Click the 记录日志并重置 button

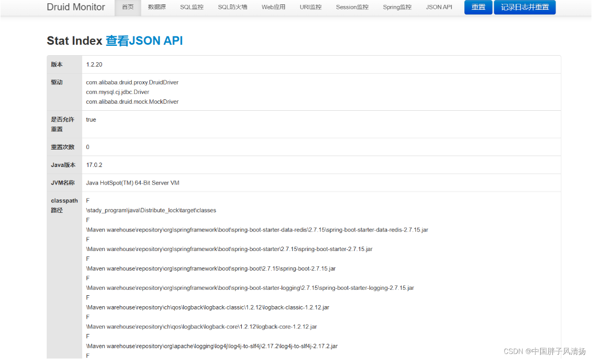(x=525, y=7)
